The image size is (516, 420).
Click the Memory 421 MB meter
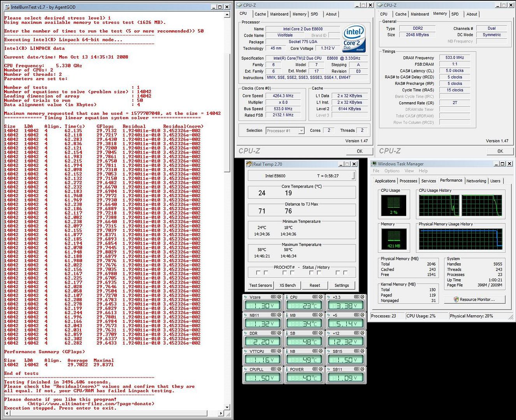pyautogui.click(x=394, y=239)
